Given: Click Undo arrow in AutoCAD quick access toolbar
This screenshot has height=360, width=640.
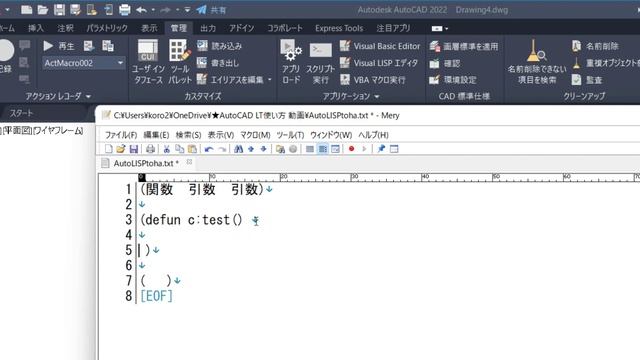Looking at the screenshot, I should point(142,9).
